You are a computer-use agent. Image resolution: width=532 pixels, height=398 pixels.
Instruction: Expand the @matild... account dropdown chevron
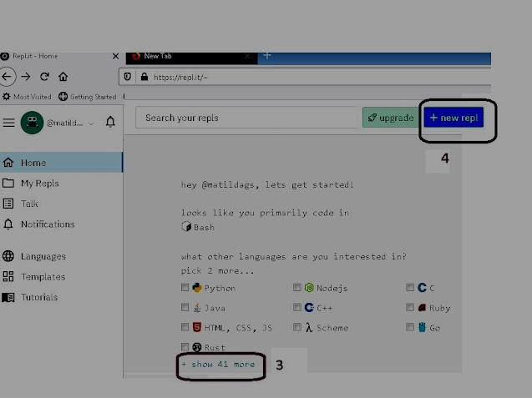(x=91, y=123)
